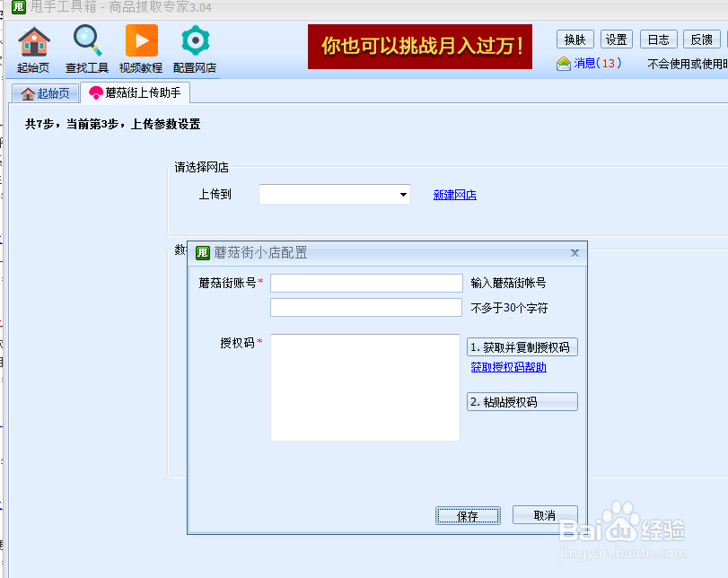Click 1. 获取并复制授权码 button
The image size is (728, 578).
[522, 346]
